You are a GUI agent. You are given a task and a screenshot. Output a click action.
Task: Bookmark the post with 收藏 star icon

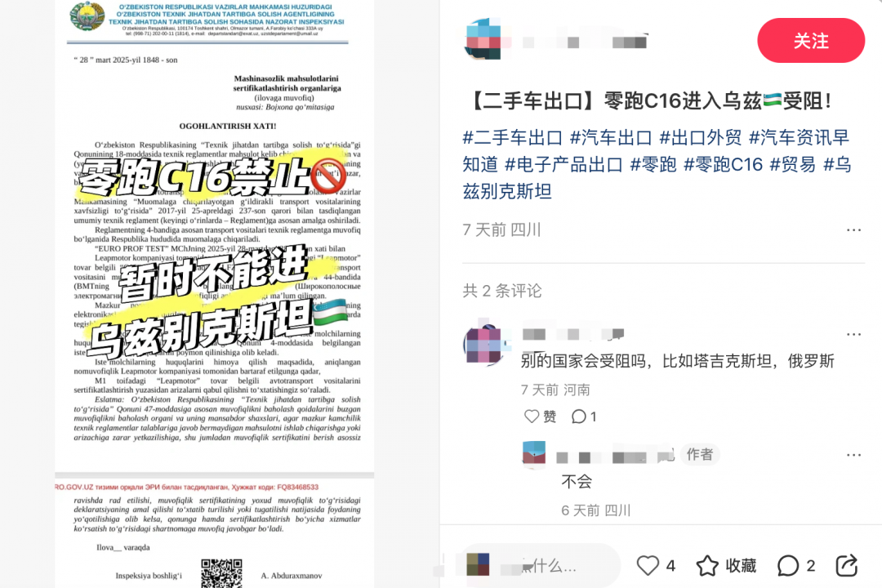point(726,565)
